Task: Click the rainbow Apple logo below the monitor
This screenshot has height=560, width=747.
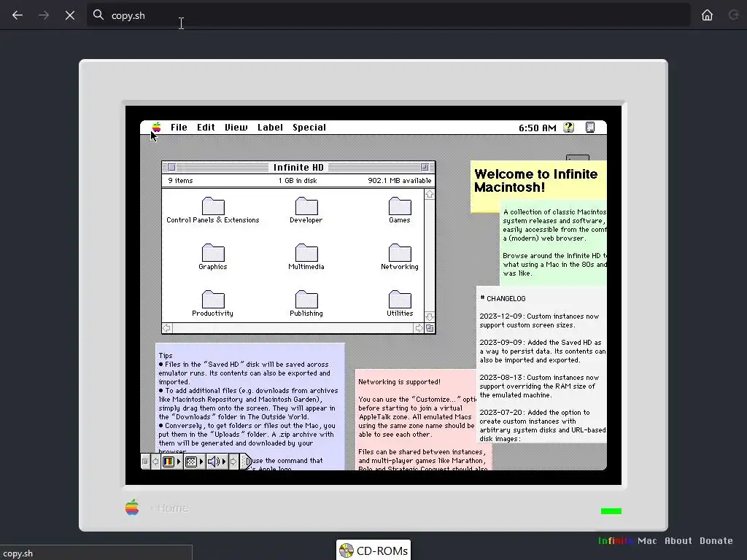Action: coord(132,507)
